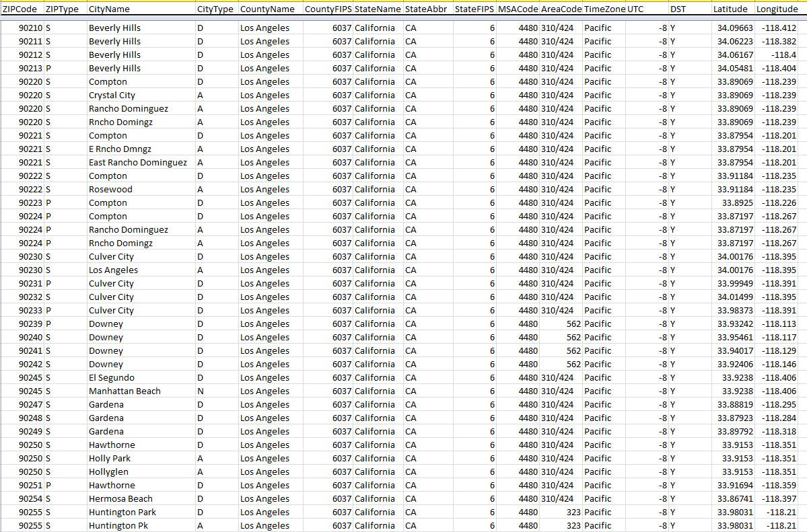
Task: Select the Manhattan Beach cell
Action: (x=141, y=391)
